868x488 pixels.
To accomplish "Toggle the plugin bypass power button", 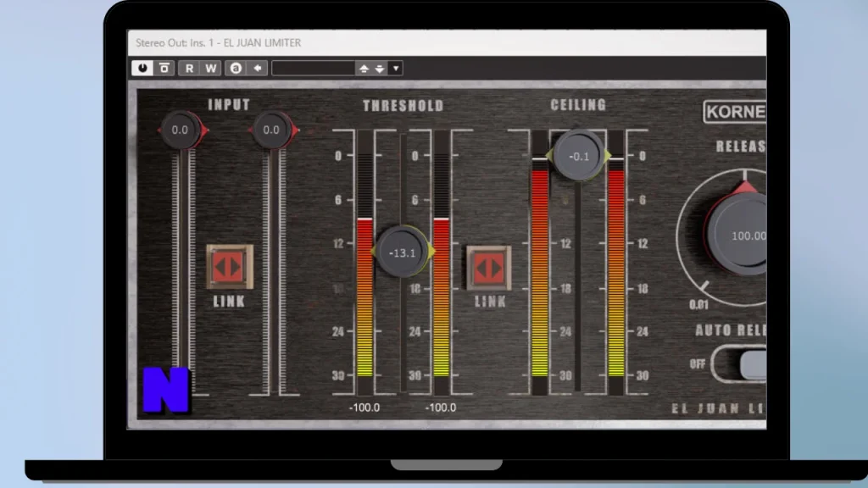I will (142, 68).
